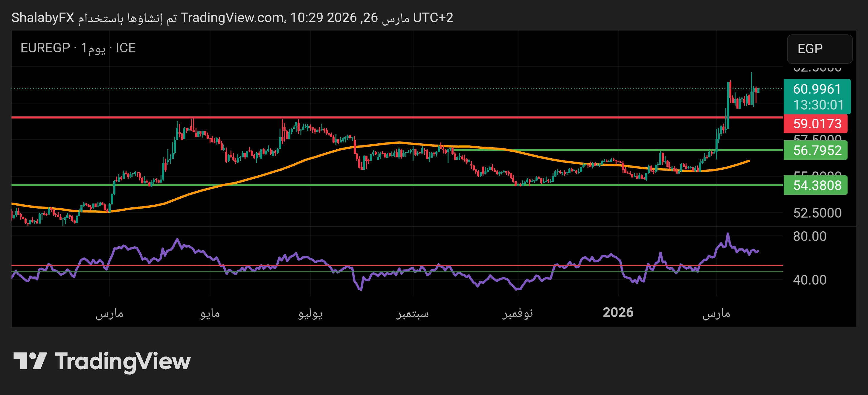Click the TradingView.com link in header caption
Viewport: 868px width, 395px height.
pos(231,18)
